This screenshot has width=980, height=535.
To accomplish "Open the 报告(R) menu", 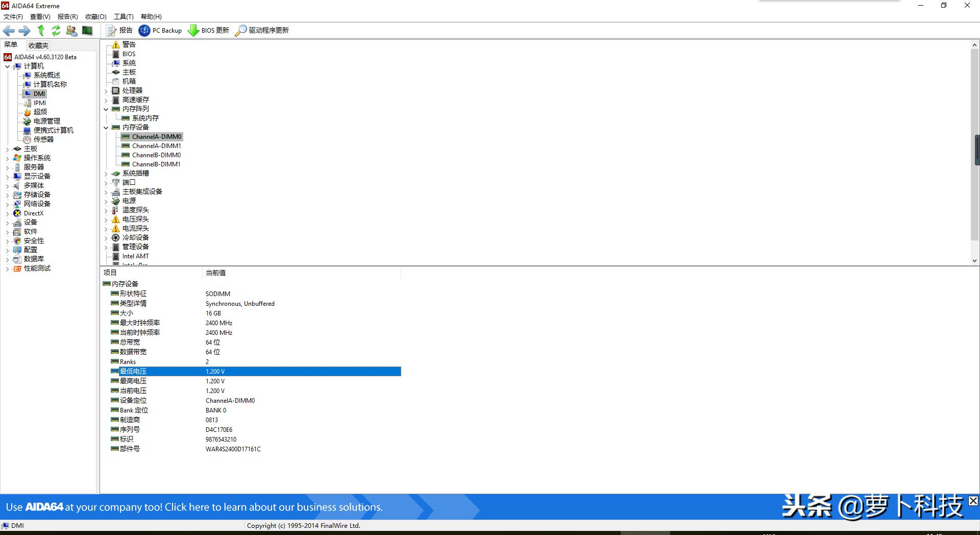I will (68, 17).
